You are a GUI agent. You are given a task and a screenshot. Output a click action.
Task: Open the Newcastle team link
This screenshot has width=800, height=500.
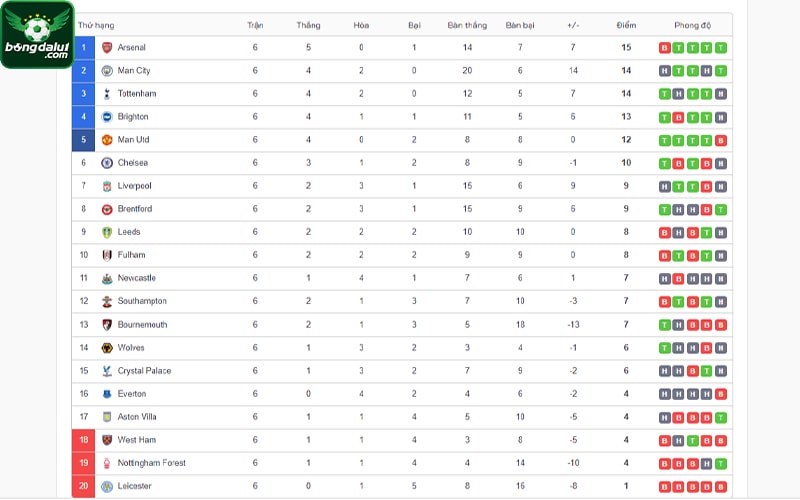[136, 278]
